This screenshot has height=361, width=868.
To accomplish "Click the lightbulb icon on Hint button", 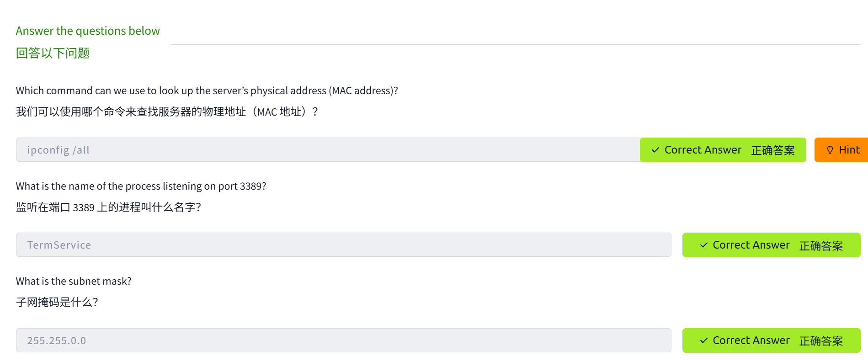I will tap(830, 150).
